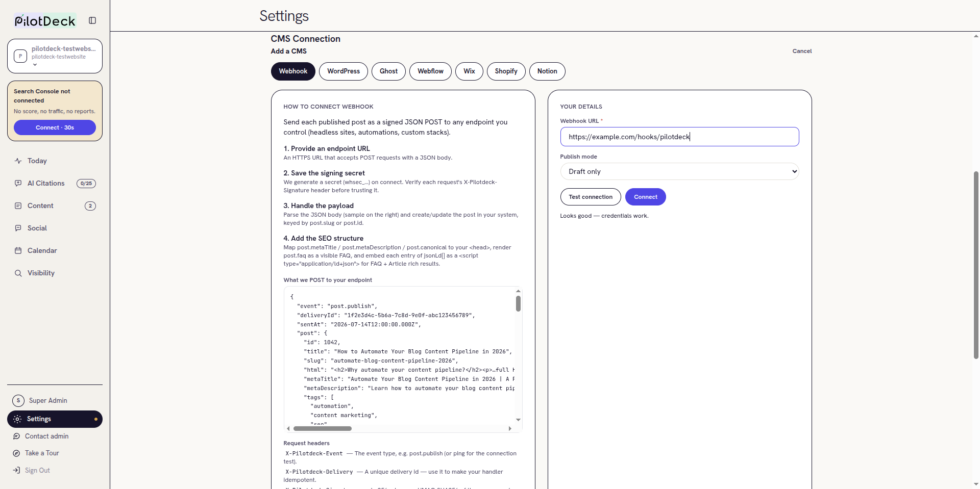Click the PilotDeck logo

coord(45,21)
